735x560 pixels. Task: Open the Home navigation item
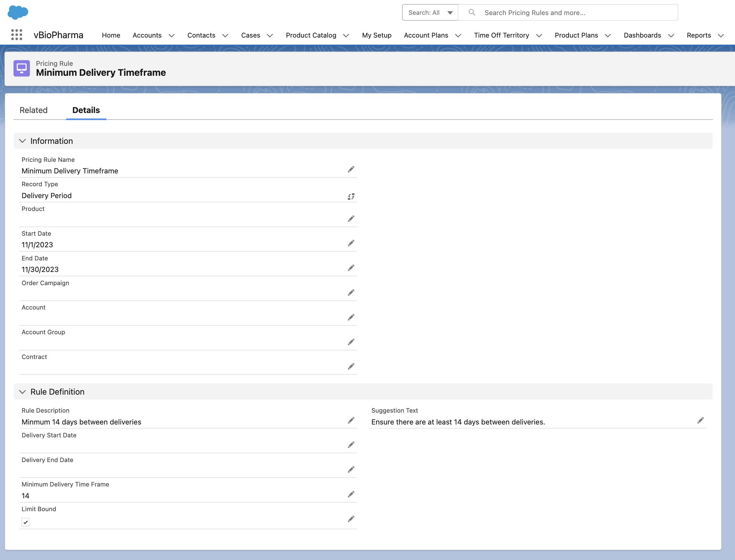111,35
